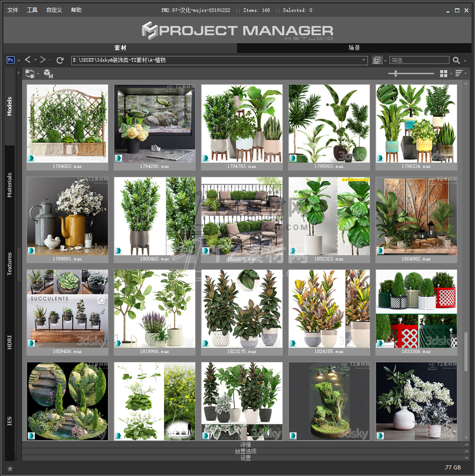This screenshot has width=475, height=476.
Task: Go forward to next folder
Action: [x=43, y=60]
